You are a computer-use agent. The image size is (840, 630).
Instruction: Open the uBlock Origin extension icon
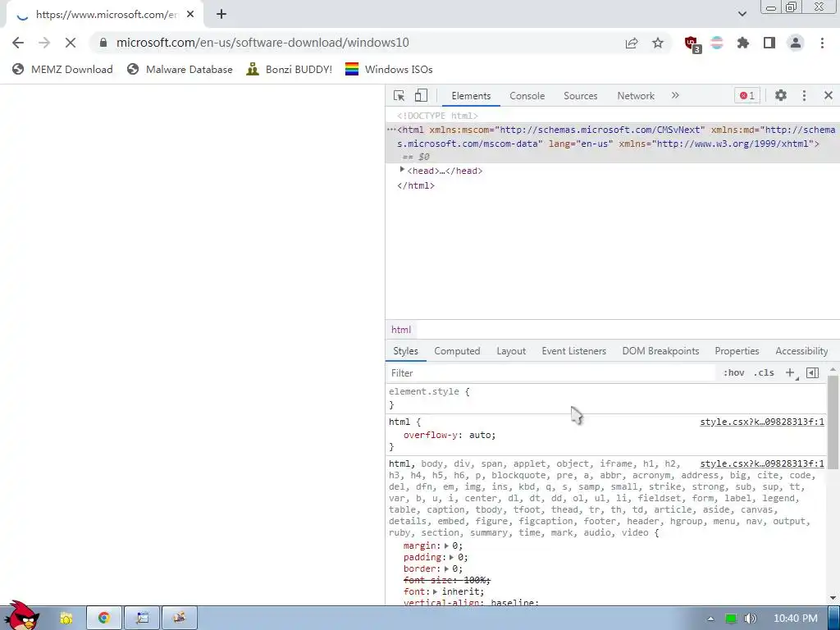692,43
